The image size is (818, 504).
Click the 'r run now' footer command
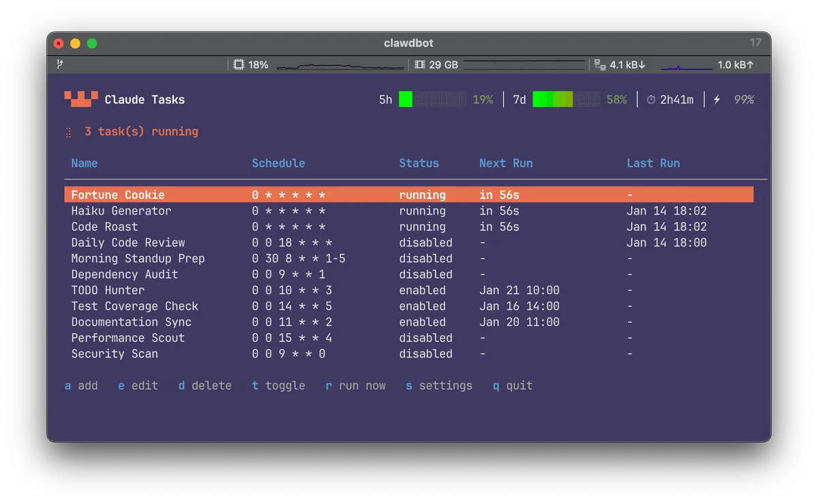[x=355, y=385]
